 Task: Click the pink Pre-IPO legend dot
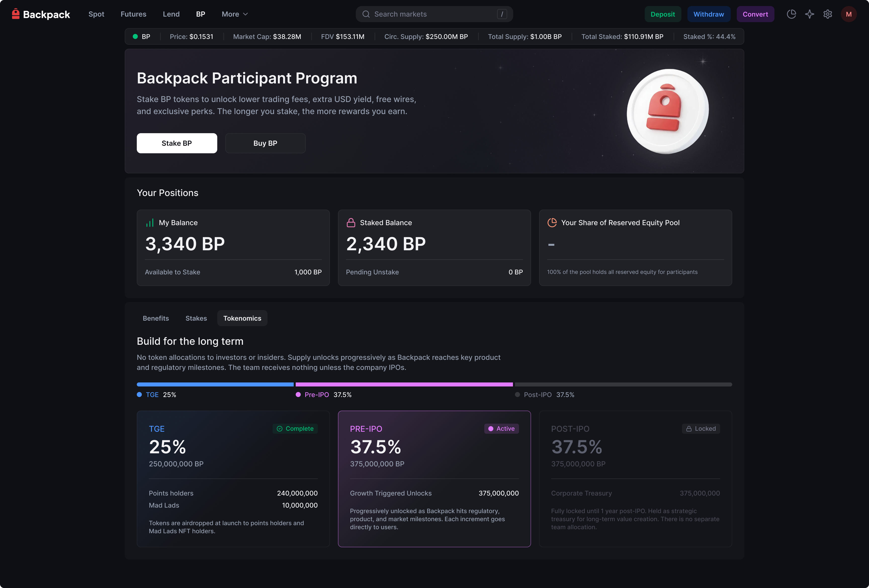(298, 395)
